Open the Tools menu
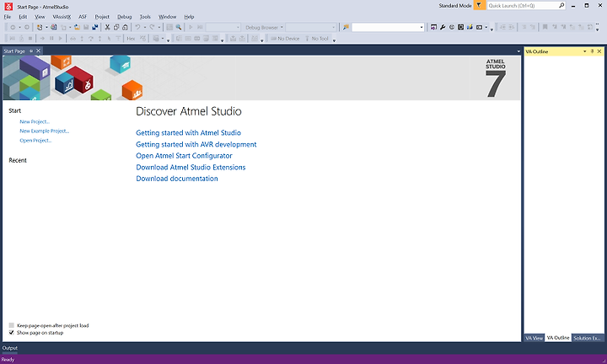 (x=145, y=17)
